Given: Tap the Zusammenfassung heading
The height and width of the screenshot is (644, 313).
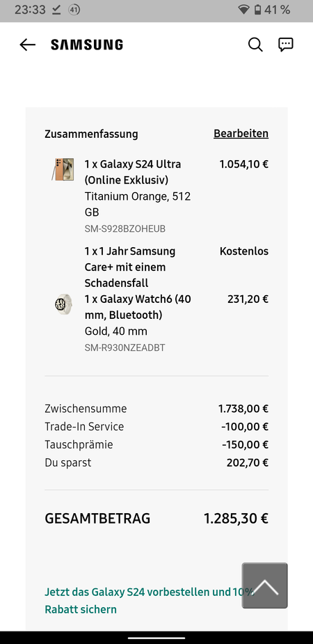Looking at the screenshot, I should [x=91, y=134].
